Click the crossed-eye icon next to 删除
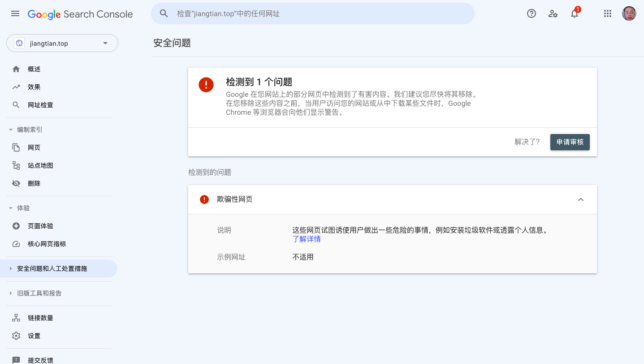 (16, 183)
